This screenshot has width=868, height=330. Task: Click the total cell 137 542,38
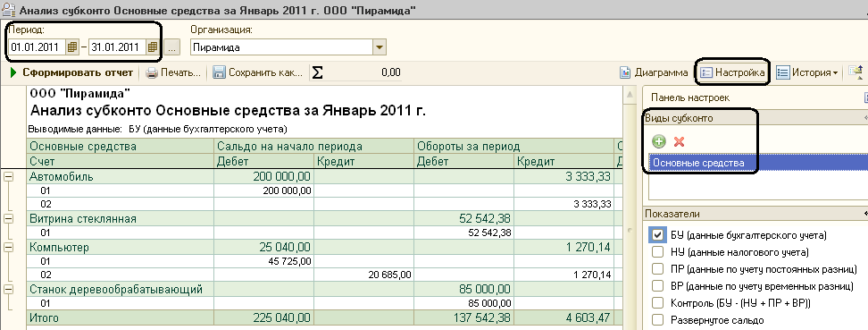point(463,317)
